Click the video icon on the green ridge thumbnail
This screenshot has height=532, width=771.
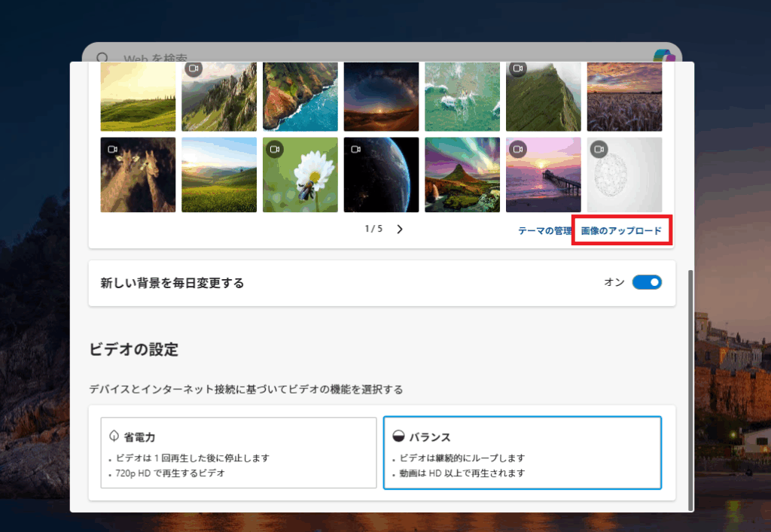518,68
